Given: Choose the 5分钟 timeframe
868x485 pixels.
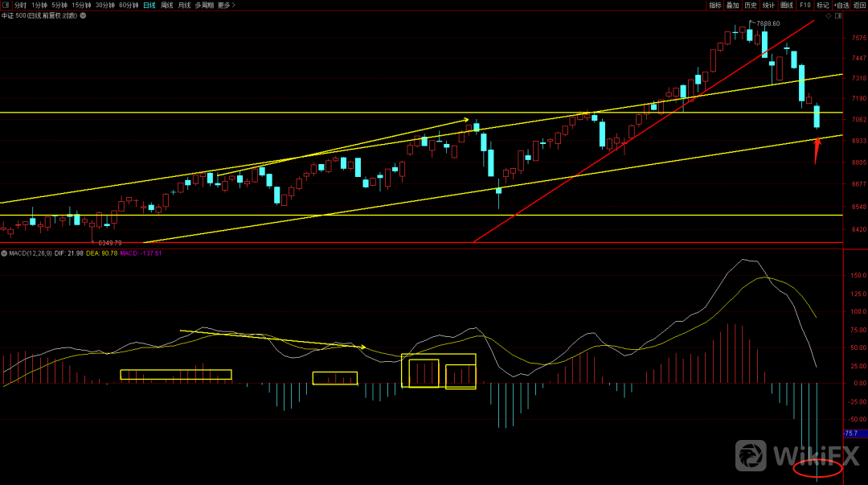Looking at the screenshot, I should 59,5.
